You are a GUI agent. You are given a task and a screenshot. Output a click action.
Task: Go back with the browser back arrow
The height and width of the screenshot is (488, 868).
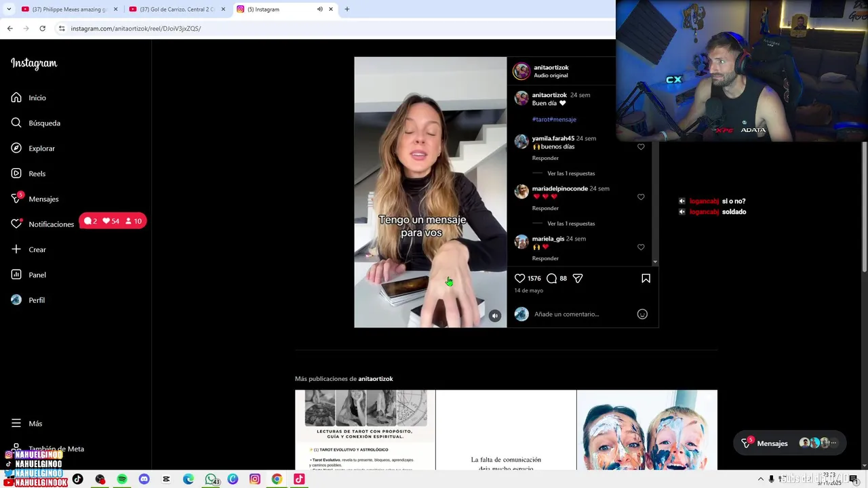pos(10,28)
